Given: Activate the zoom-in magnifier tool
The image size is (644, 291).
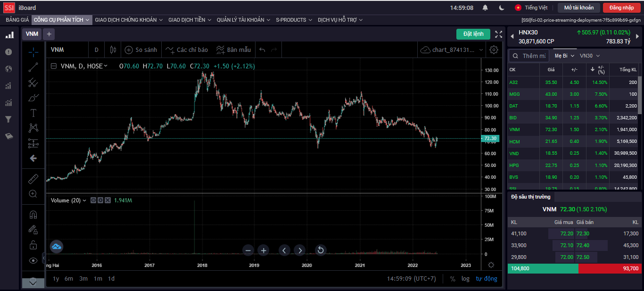Looking at the screenshot, I should pos(33,194).
